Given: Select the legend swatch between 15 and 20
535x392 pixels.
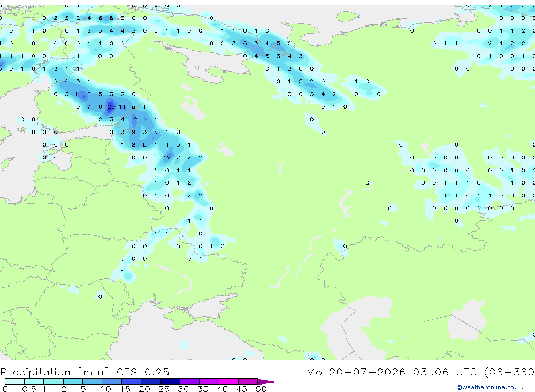Looking at the screenshot, I should point(131,381).
